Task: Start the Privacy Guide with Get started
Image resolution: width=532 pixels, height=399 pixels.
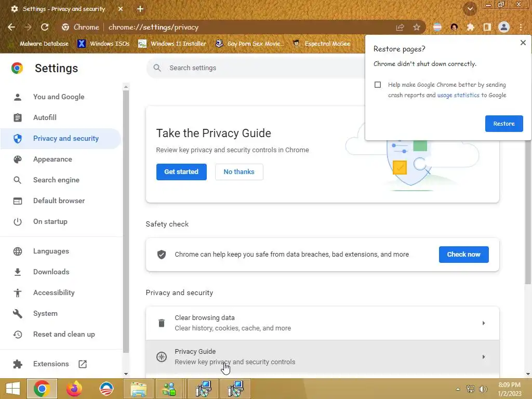Action: pyautogui.click(x=181, y=171)
